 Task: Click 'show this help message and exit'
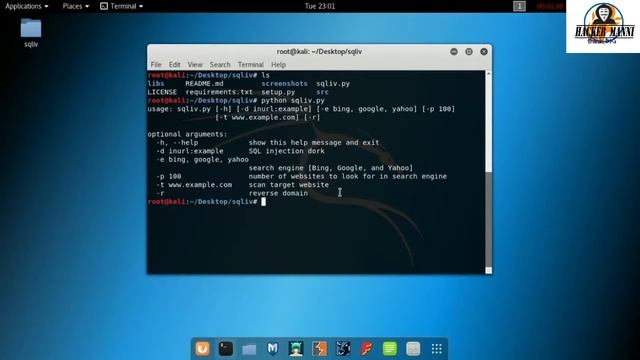click(314, 142)
